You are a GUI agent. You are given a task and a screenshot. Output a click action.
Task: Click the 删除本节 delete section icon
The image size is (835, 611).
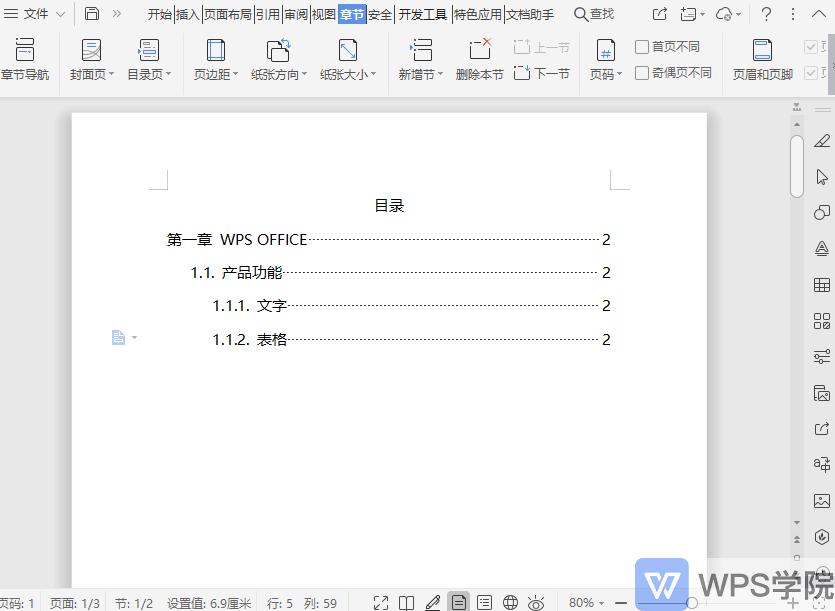(478, 60)
